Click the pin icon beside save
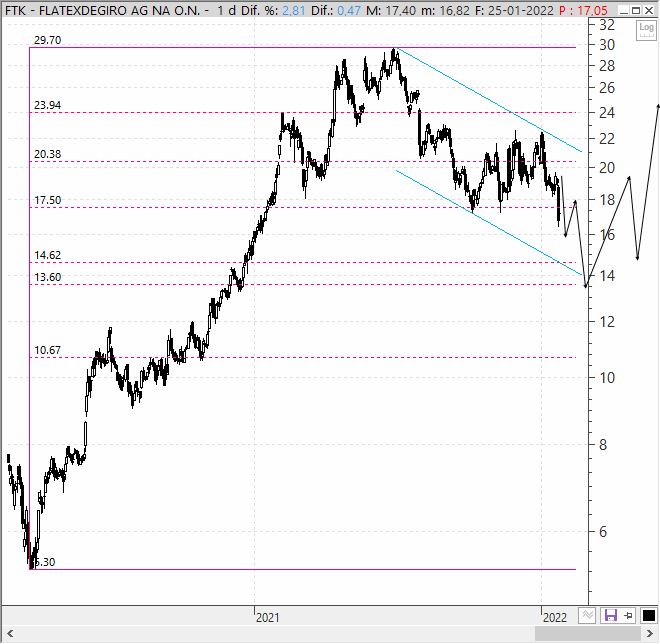This screenshot has width=660, height=644. [x=628, y=616]
